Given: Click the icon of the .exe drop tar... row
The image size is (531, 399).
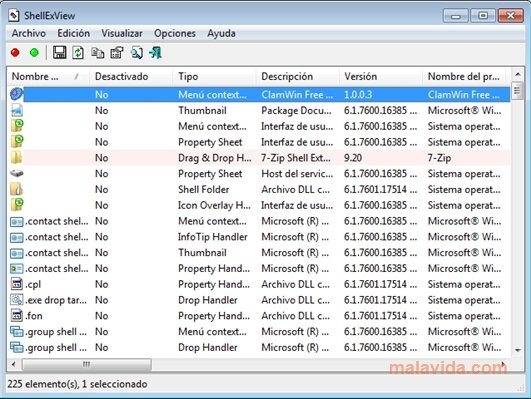Looking at the screenshot, I should coord(17,300).
